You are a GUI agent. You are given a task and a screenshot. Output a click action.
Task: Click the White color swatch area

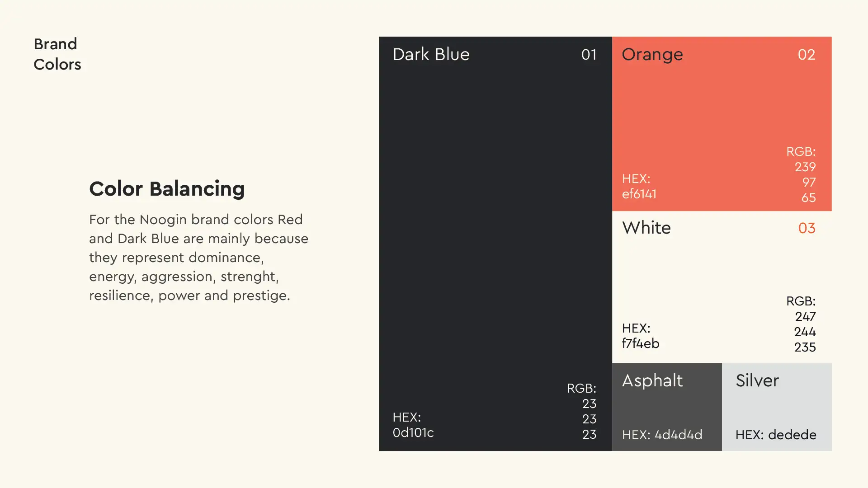click(x=722, y=287)
